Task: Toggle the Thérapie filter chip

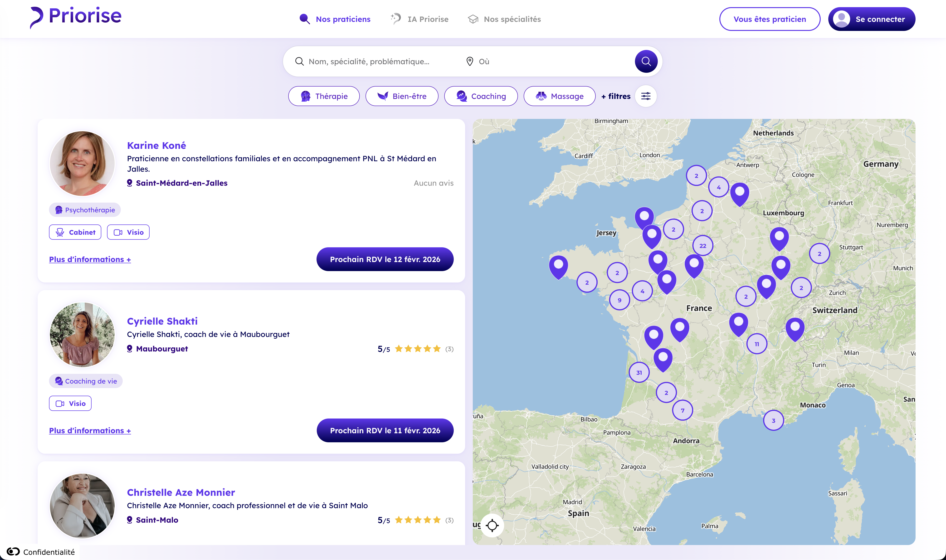Action: tap(324, 96)
